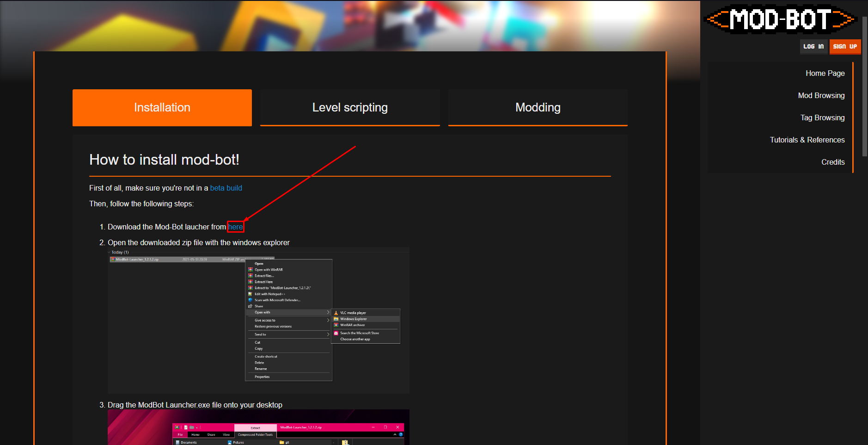Viewport: 868px width, 445px height.
Task: Switch to the Level scripting tab
Action: [350, 107]
